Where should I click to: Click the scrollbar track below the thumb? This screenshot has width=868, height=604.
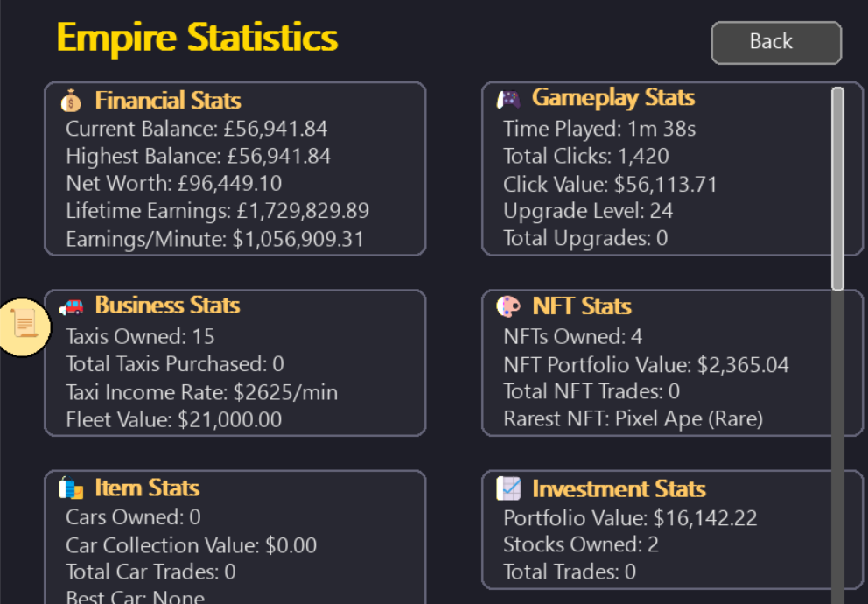coord(837,438)
